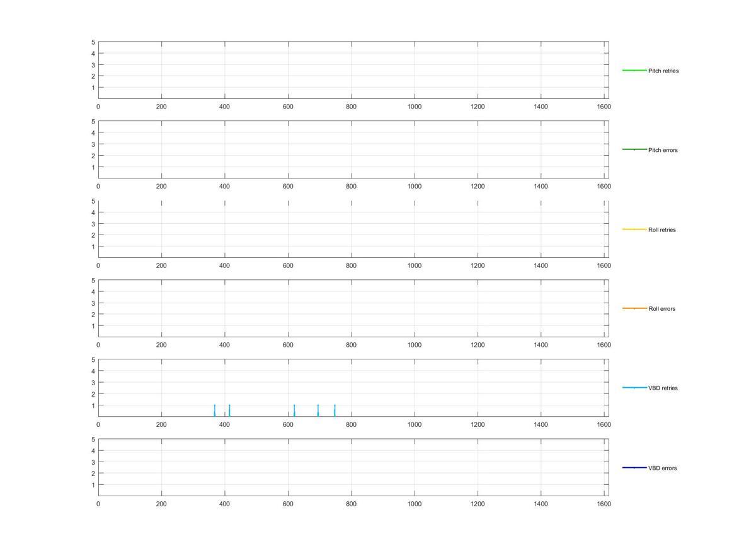756x558 pixels.
Task: Select the orange Roll errors legend line
Action: [x=634, y=308]
